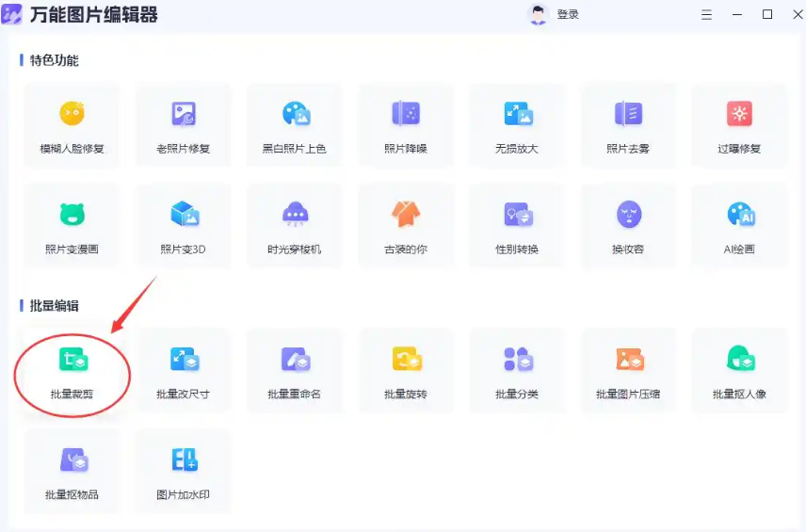This screenshot has height=532, width=806.
Task: Select the 批量改尺寸 batch resize tool
Action: pos(183,372)
